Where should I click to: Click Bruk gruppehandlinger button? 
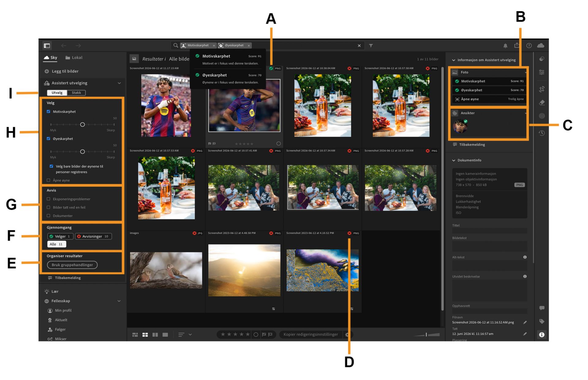(x=72, y=265)
